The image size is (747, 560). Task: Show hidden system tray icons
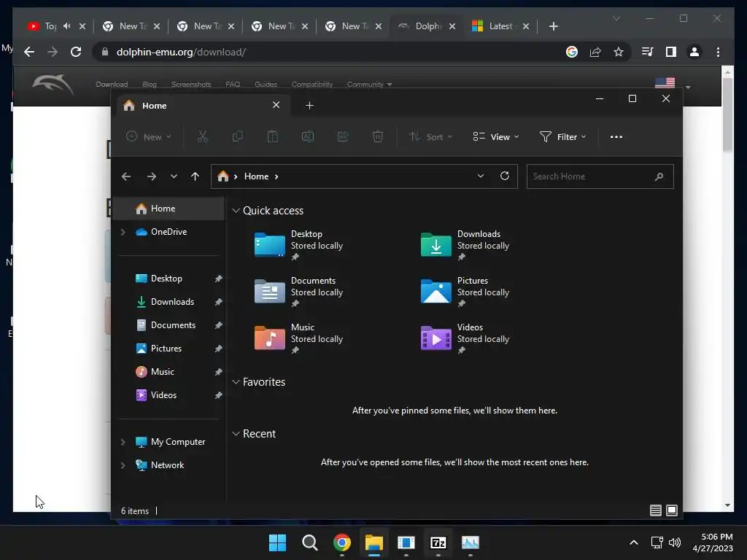(x=634, y=542)
